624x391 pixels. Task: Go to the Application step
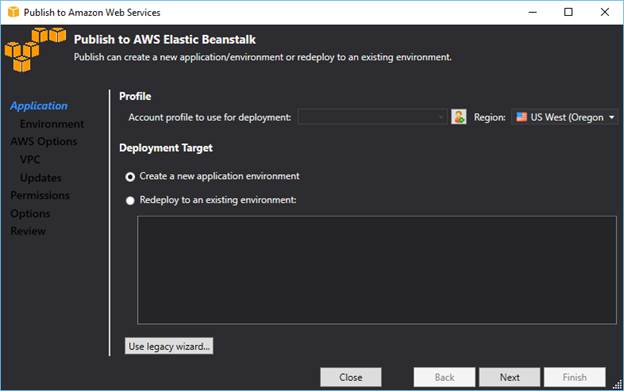(x=39, y=106)
